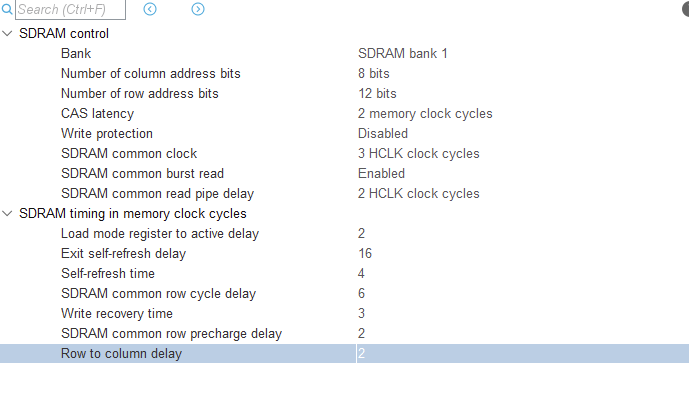689x415 pixels.
Task: Go to previous search result
Action: pyautogui.click(x=150, y=10)
